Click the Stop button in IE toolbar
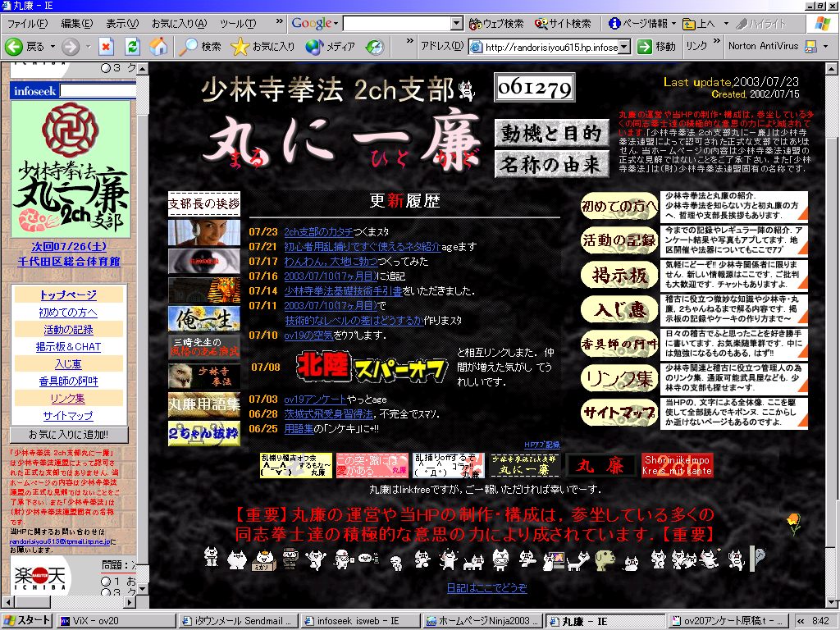Viewport: 840px width, 630px height. click(106, 47)
